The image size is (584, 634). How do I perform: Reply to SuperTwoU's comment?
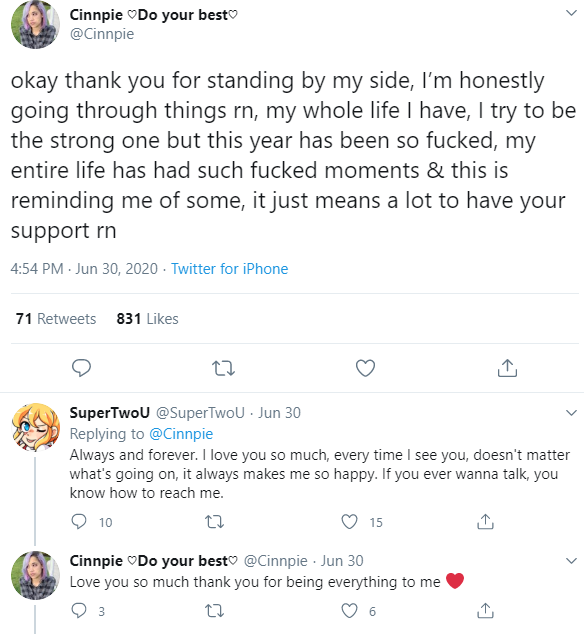79,522
